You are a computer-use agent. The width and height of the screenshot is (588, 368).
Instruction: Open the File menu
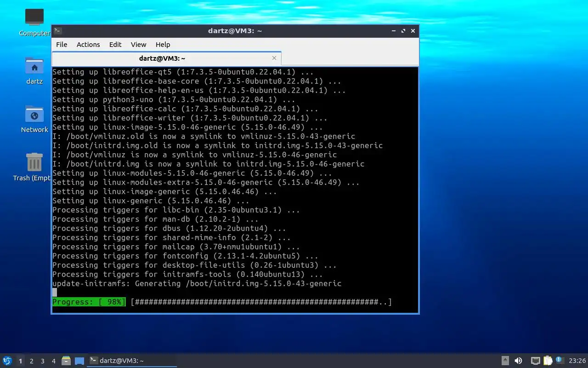coord(62,45)
